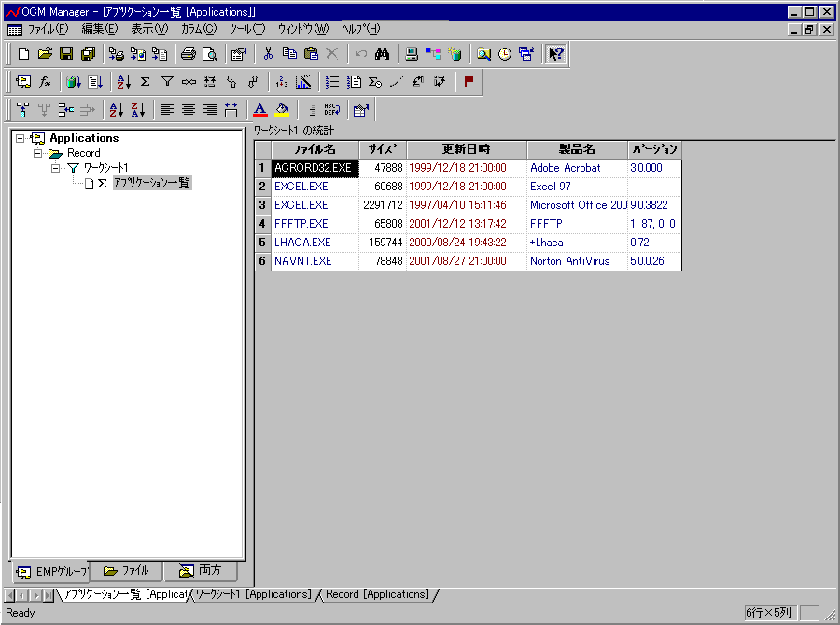The height and width of the screenshot is (625, 840).
Task: Paste with the clipboard icon
Action: pos(311,53)
